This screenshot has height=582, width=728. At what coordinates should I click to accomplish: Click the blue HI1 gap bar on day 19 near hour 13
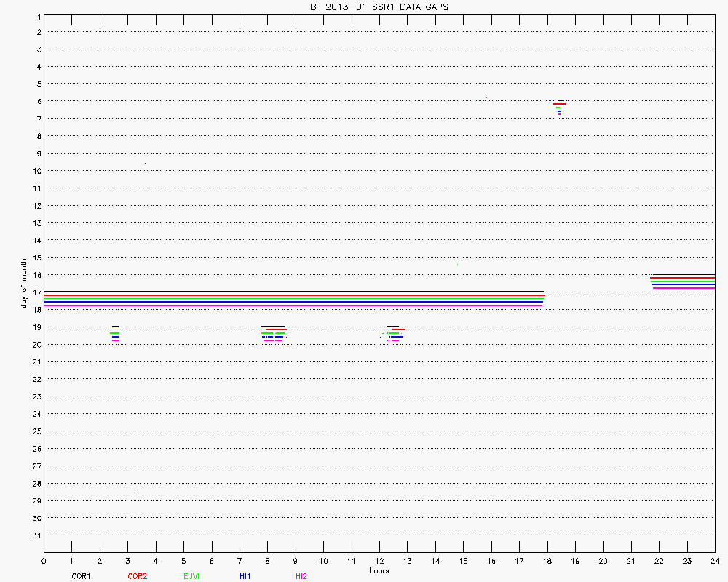tap(396, 337)
